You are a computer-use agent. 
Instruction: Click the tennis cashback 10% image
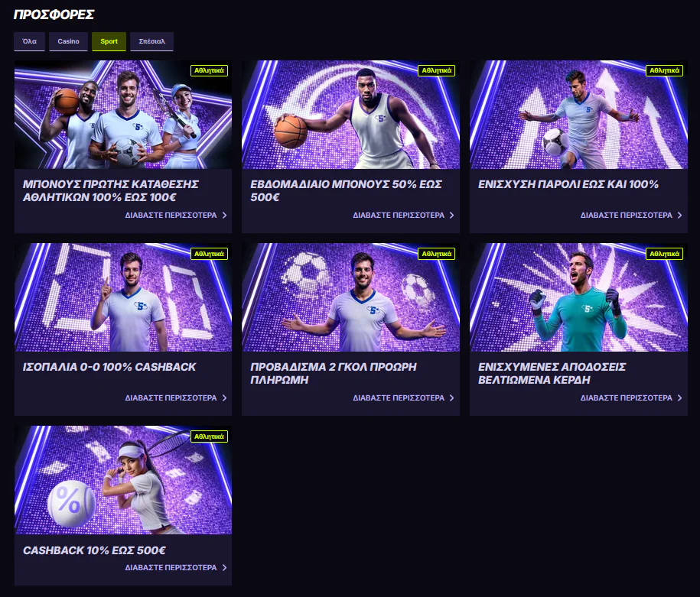coord(123,480)
